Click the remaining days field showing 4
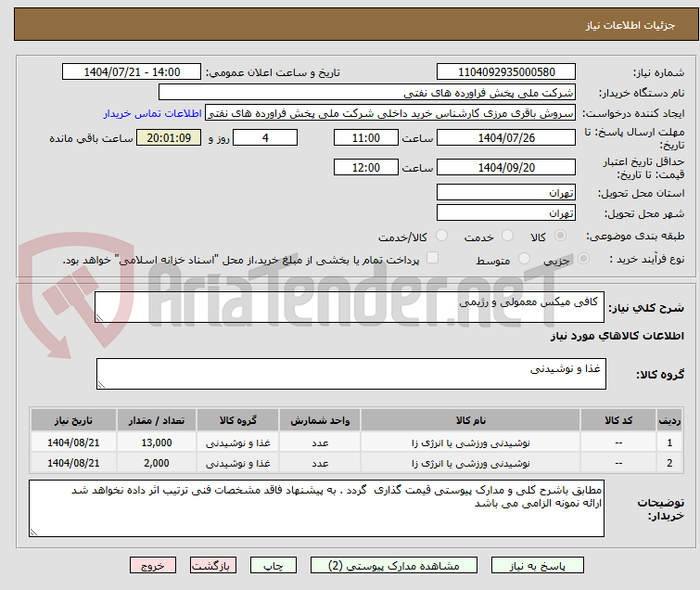700x590 pixels. 265,137
